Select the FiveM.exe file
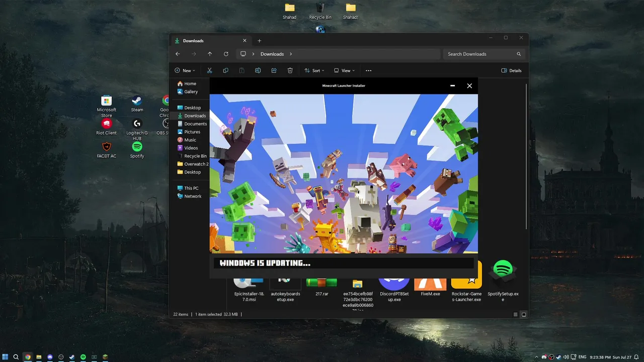 pos(430,287)
